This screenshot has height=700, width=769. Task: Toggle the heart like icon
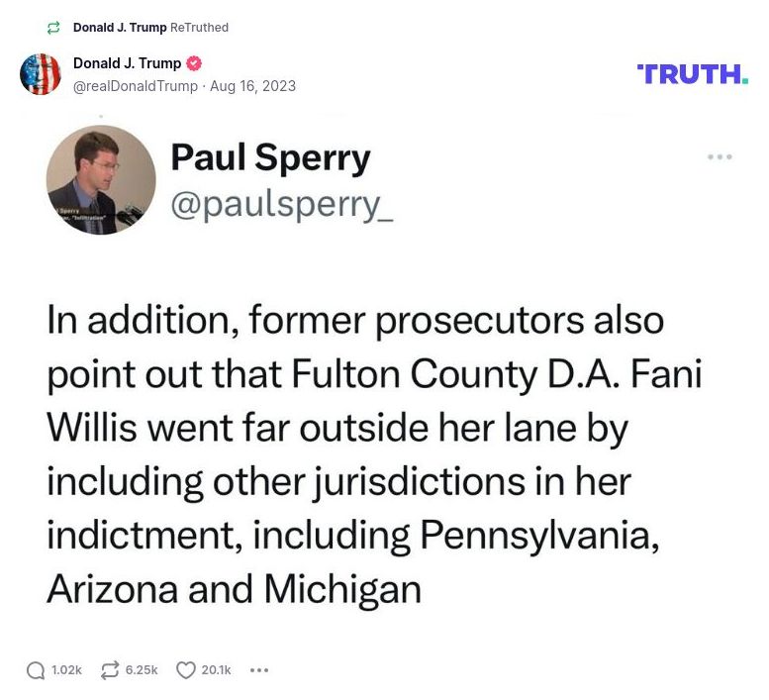[185, 670]
